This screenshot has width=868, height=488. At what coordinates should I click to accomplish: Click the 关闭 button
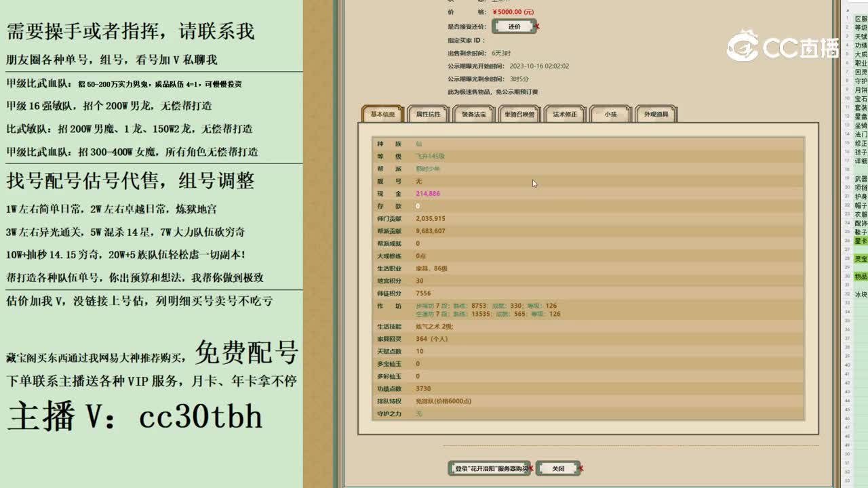tap(558, 468)
